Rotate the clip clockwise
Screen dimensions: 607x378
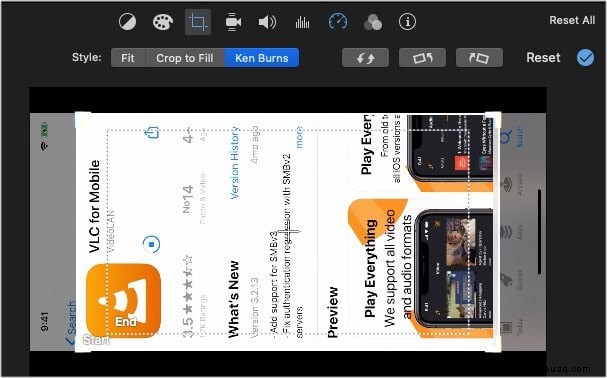coord(479,58)
